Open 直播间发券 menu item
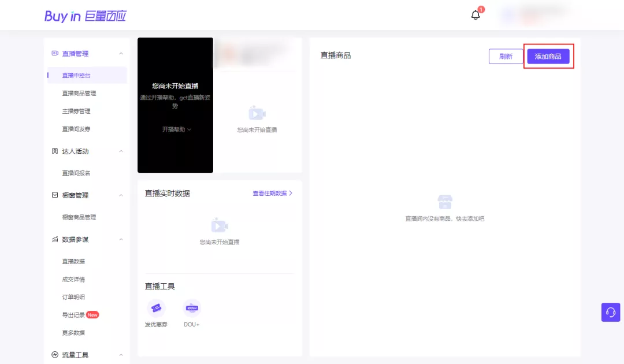The width and height of the screenshot is (624, 364). (x=76, y=129)
